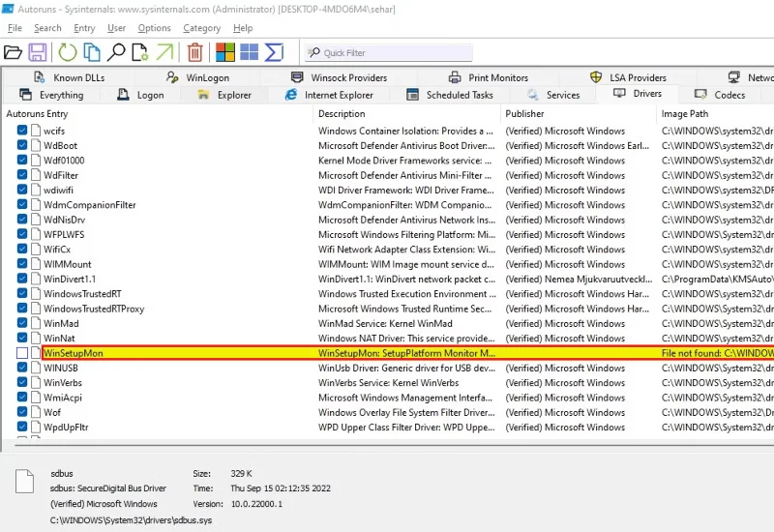Uncheck the WdBoot entry checkbox
The image size is (774, 532).
coord(22,145)
